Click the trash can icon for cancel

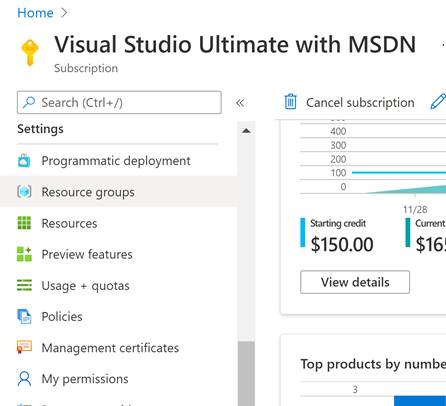click(290, 102)
